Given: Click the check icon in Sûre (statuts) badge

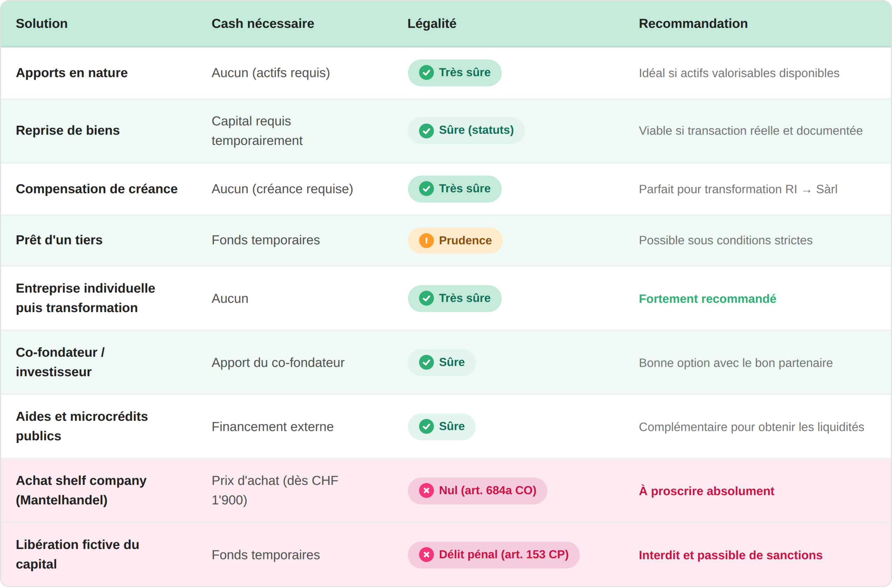Looking at the screenshot, I should click(x=426, y=131).
